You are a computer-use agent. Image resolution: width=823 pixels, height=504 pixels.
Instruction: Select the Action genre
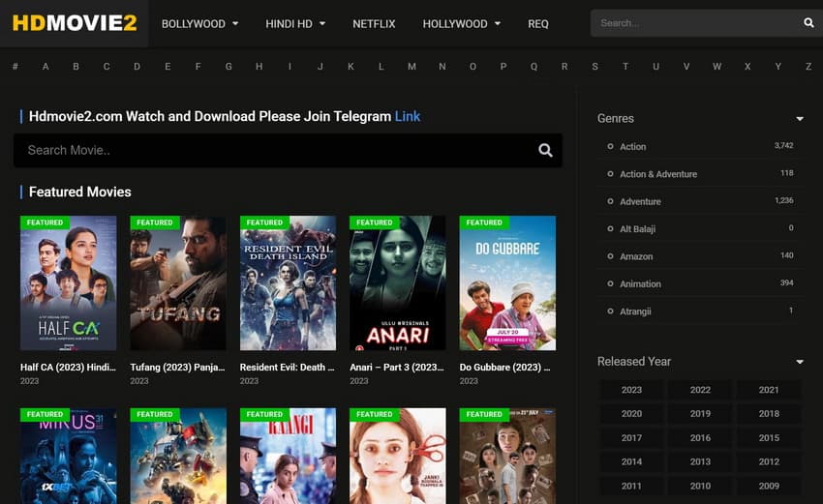point(632,147)
